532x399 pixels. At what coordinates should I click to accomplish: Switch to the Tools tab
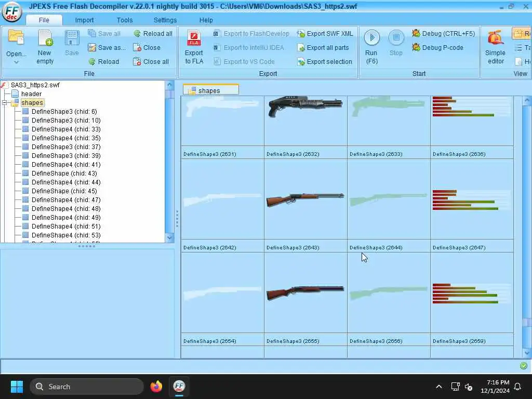point(125,20)
